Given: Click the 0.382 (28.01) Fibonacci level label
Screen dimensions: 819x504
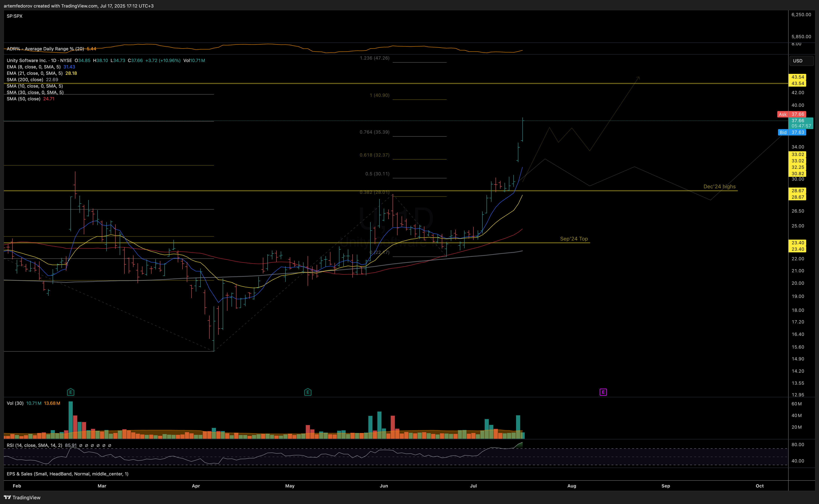Looking at the screenshot, I should click(375, 192).
